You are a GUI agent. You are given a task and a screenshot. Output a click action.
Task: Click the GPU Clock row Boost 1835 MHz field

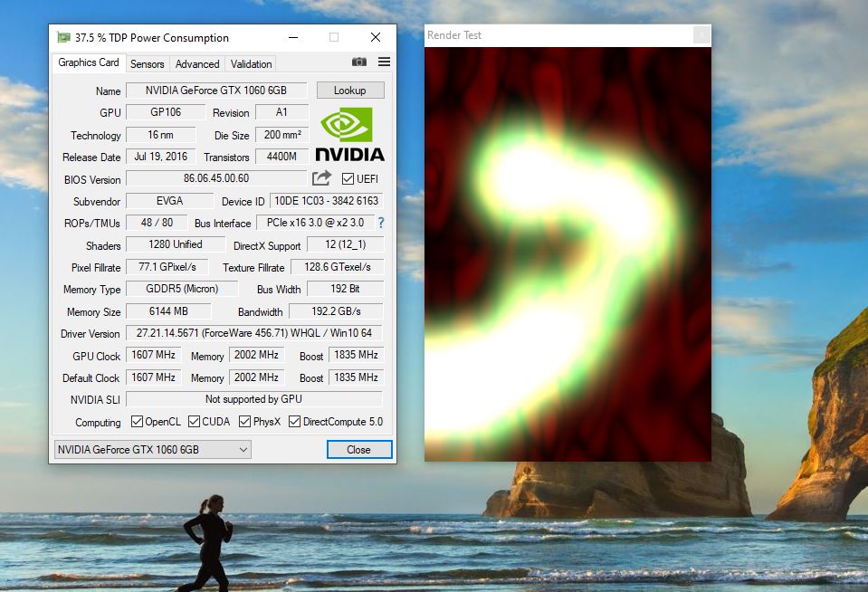(x=356, y=355)
